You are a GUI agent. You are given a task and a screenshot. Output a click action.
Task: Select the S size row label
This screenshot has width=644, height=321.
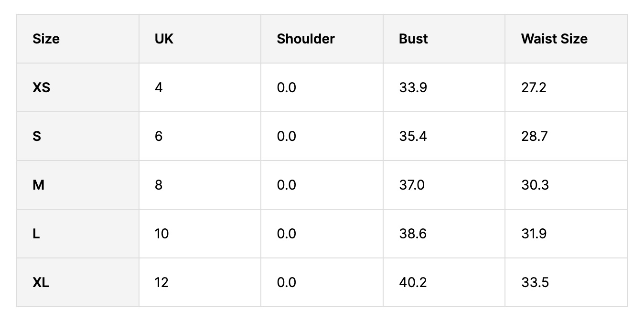[37, 137]
